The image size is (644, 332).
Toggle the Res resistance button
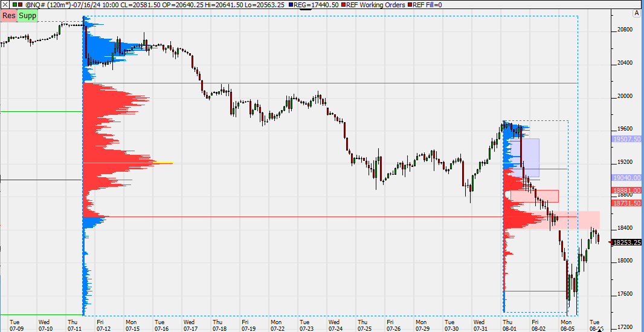(x=8, y=16)
